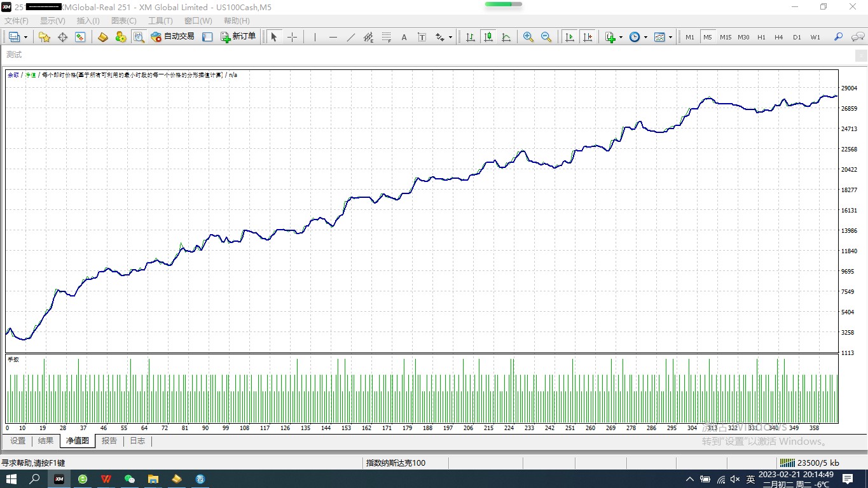Viewport: 868px width, 488px height.
Task: Open the new chart icon in toolbar
Action: (x=14, y=37)
